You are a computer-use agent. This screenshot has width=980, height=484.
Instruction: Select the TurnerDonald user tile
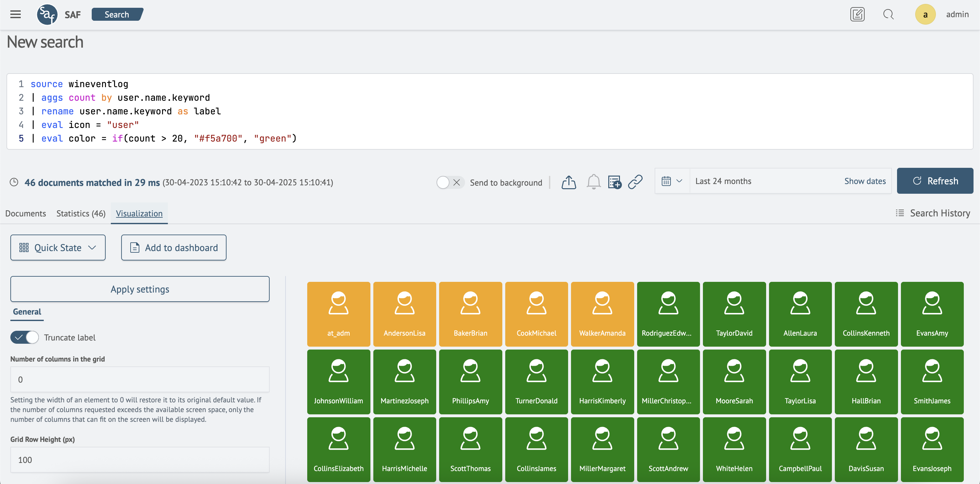tap(536, 382)
